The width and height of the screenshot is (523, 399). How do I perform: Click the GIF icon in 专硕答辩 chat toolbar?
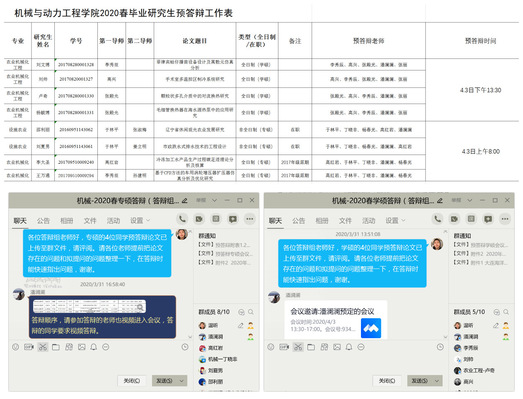pos(29,347)
